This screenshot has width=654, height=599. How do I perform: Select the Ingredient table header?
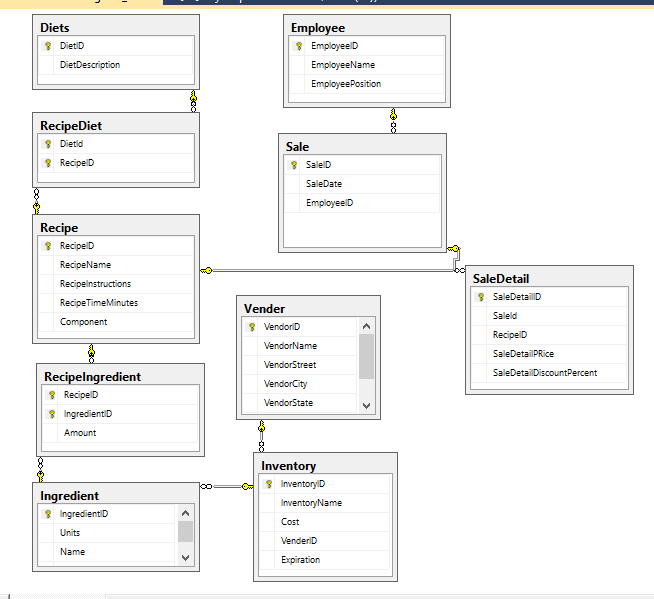click(x=116, y=496)
